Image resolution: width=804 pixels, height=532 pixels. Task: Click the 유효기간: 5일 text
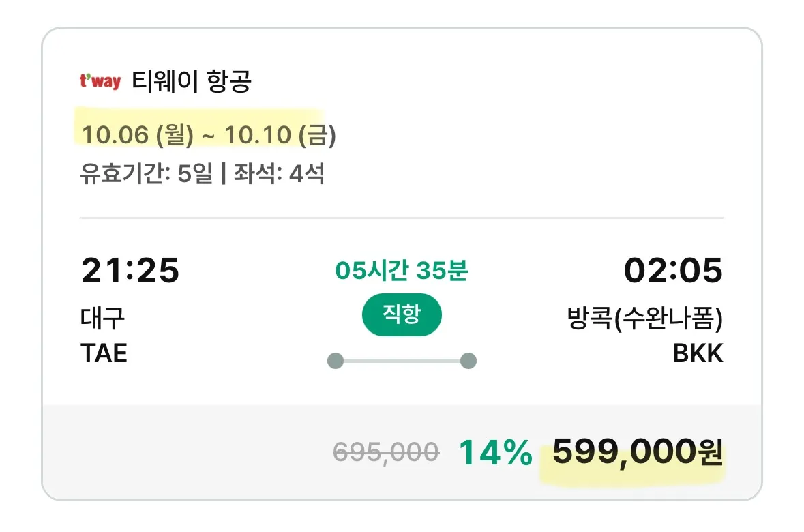point(145,174)
